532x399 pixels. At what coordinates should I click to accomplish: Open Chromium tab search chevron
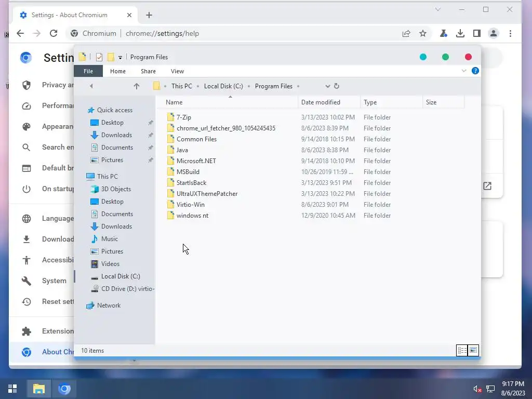click(x=437, y=9)
